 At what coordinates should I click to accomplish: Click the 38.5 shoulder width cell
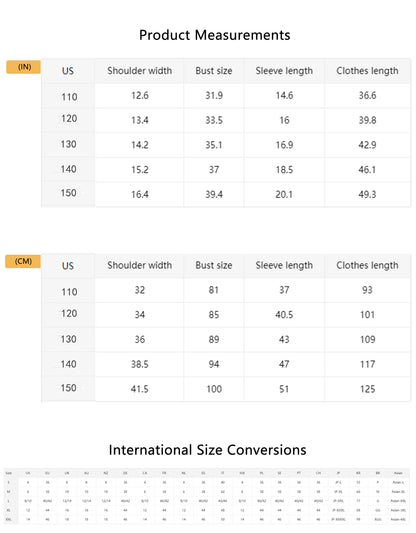(140, 364)
